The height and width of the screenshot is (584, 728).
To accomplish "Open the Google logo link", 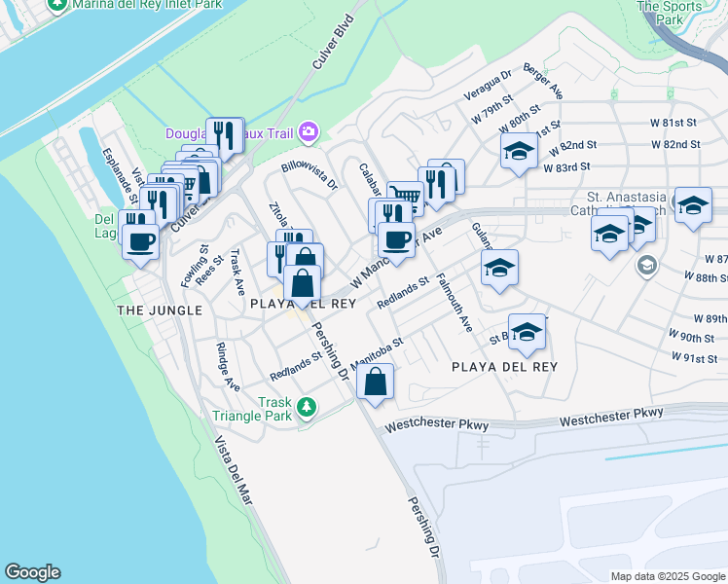I will [32, 572].
